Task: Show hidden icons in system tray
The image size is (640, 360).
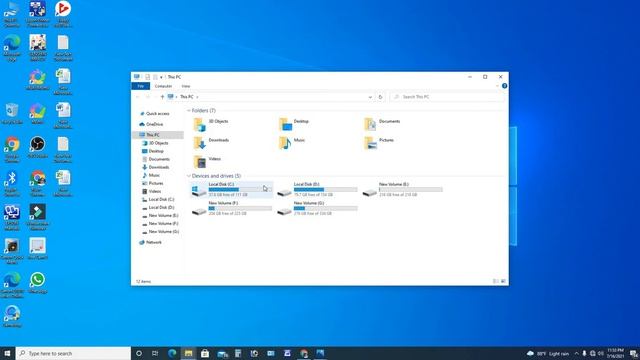Action: coord(576,353)
